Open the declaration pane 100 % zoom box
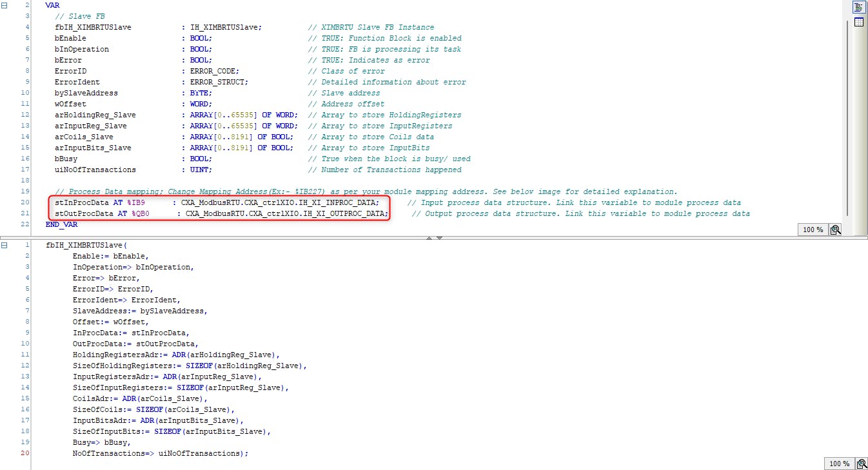Screen dimensions: 868x470 [813, 230]
